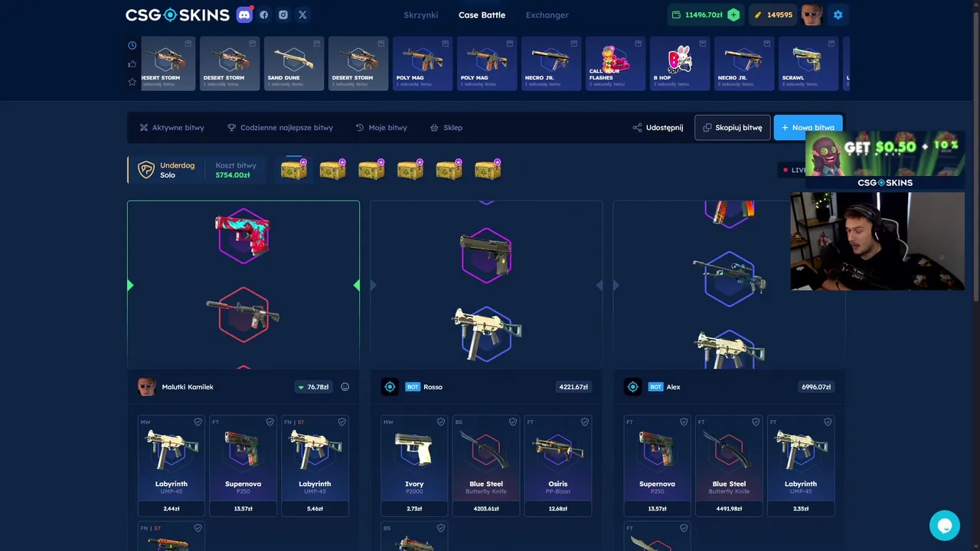The height and width of the screenshot is (551, 980).
Task: Open the settings gear icon
Action: [x=838, y=15]
